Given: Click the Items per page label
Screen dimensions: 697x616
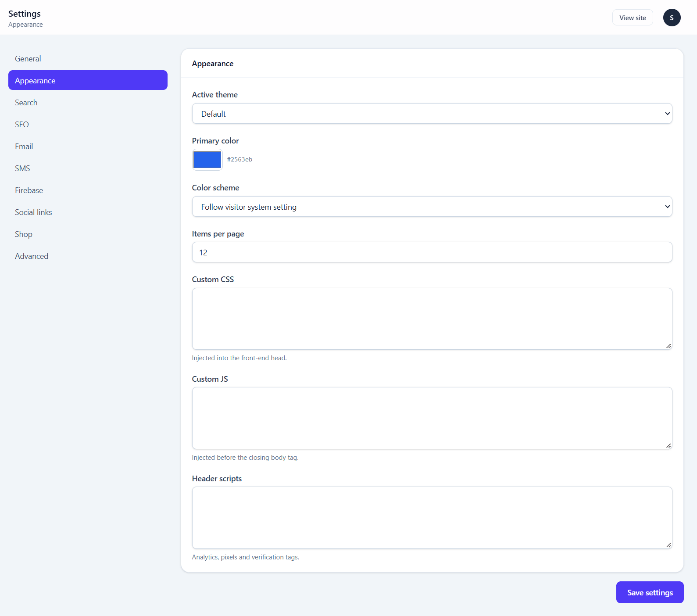Looking at the screenshot, I should 218,234.
